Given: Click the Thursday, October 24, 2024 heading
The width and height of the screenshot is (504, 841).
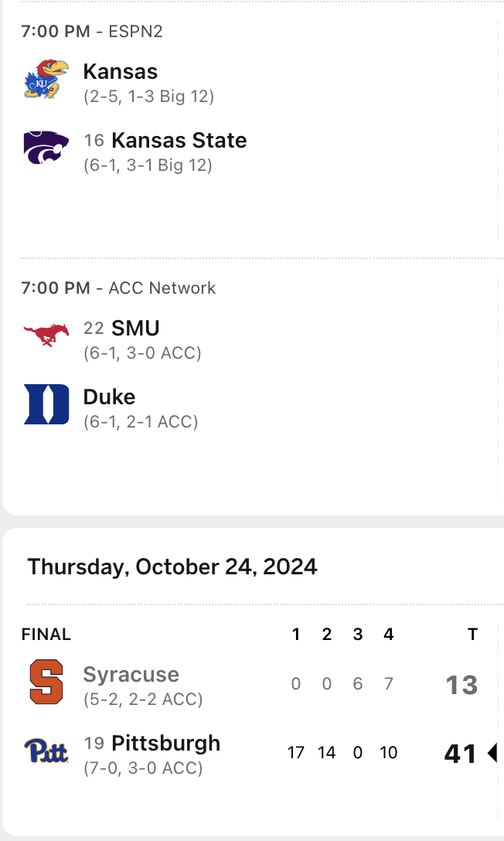Looking at the screenshot, I should [x=172, y=567].
